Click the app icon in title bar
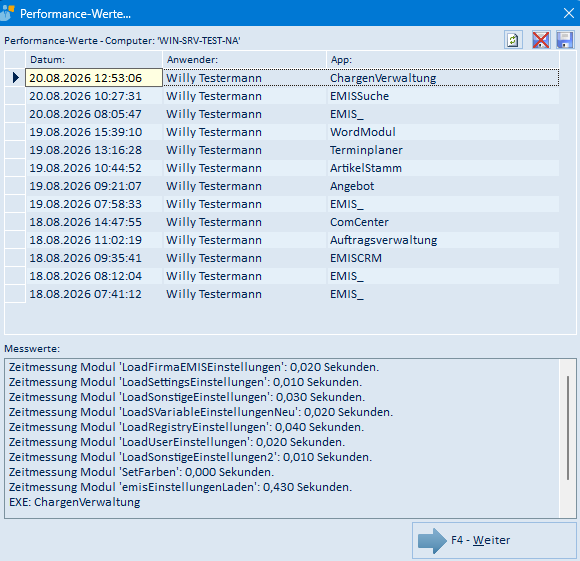 [x=7, y=13]
